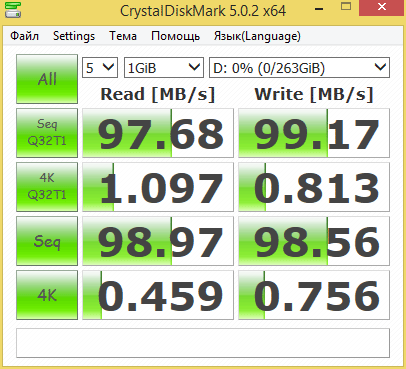406x369 pixels.
Task: Expand the test count dropdown showing 5
Action: click(x=100, y=68)
